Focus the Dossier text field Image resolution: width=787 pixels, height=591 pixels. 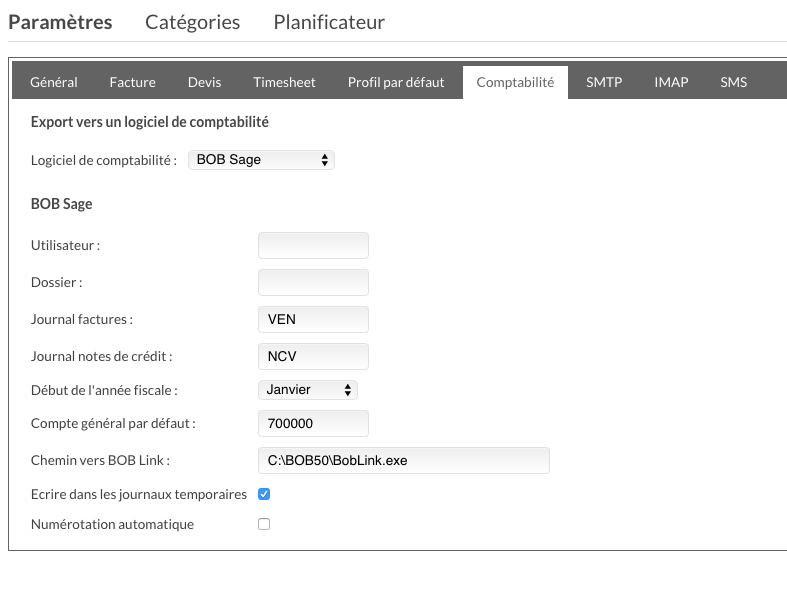(313, 282)
